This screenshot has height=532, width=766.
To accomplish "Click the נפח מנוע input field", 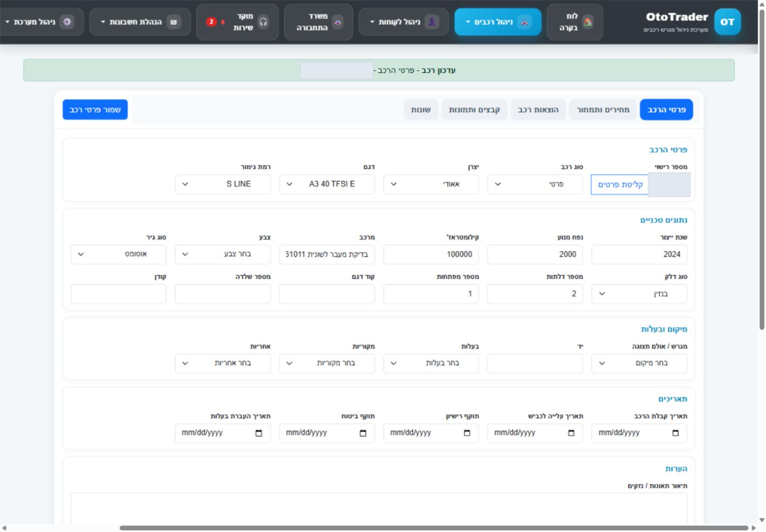I will [x=535, y=254].
